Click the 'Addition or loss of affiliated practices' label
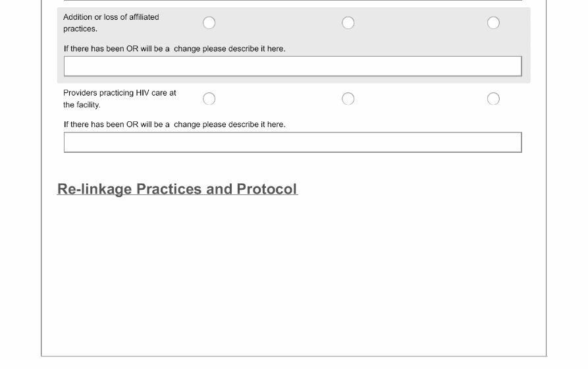 [111, 17]
